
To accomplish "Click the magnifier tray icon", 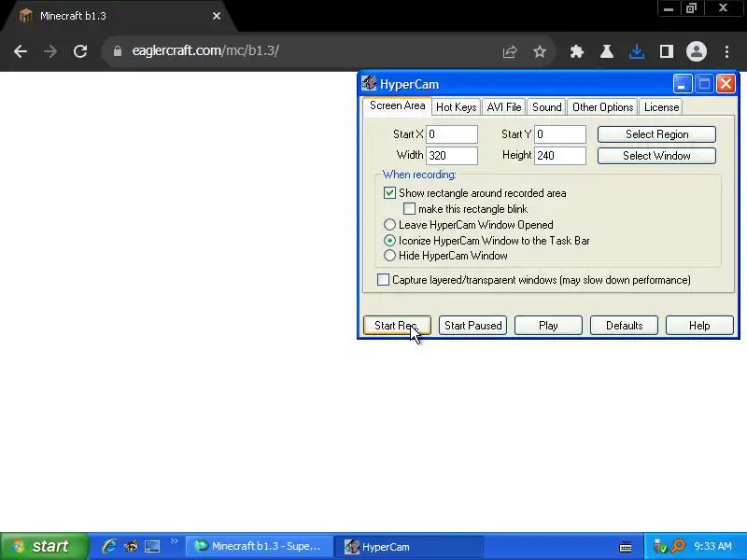I will 678,546.
